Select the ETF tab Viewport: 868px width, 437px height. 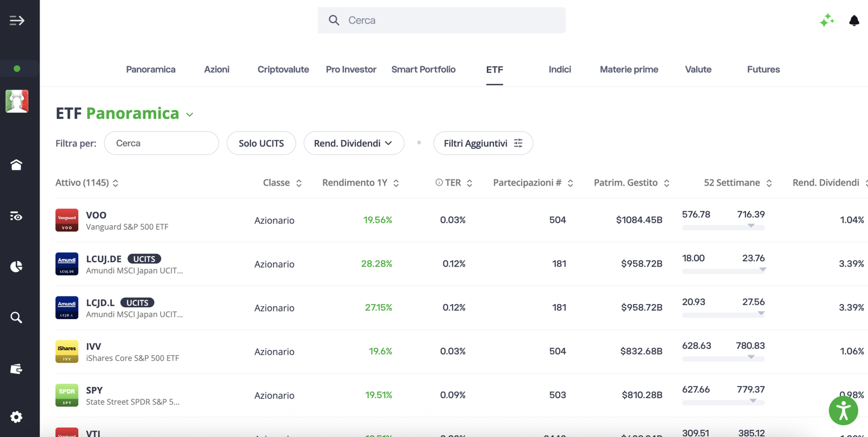click(x=494, y=69)
